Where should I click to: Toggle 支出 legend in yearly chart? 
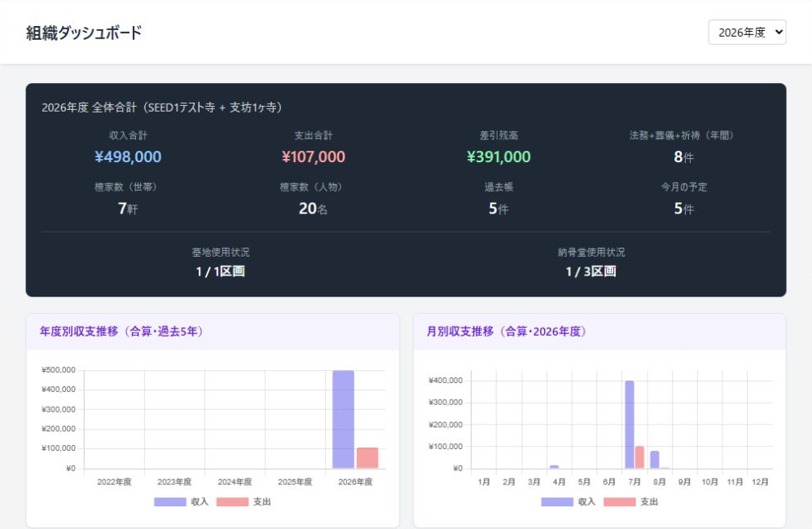coord(244,501)
